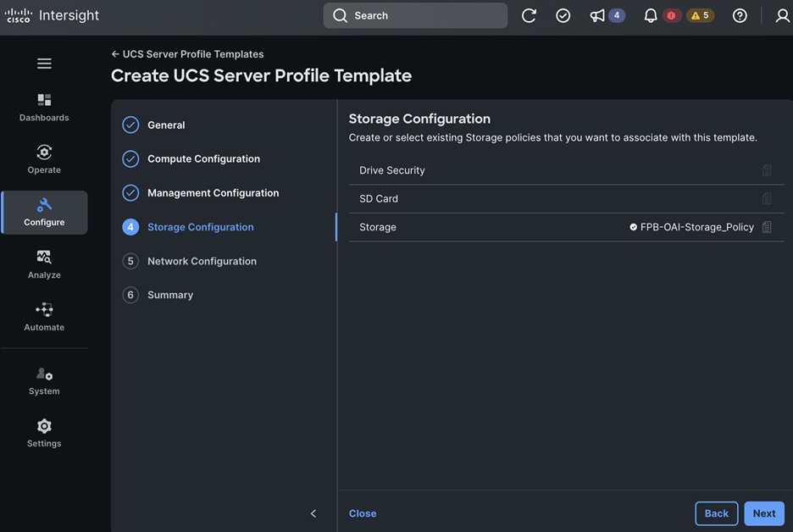Open the Automate section
Image resolution: width=793 pixels, height=532 pixels.
point(44,317)
